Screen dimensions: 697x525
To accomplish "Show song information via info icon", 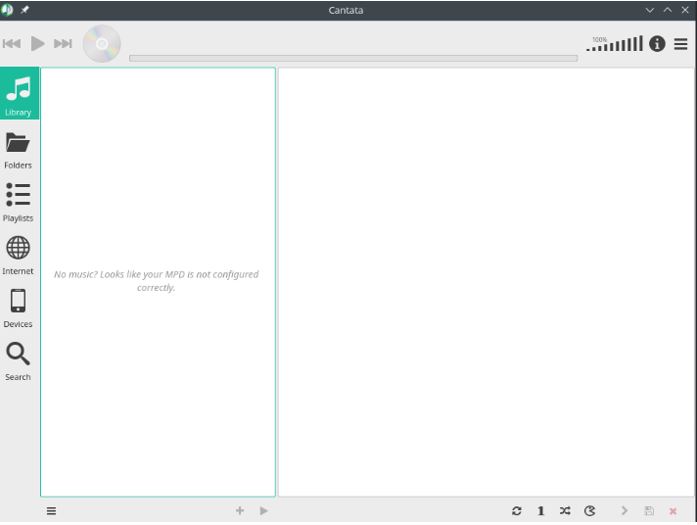I will point(657,44).
